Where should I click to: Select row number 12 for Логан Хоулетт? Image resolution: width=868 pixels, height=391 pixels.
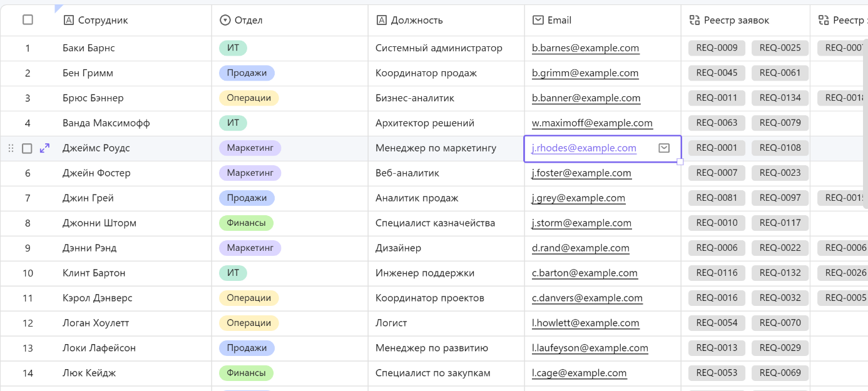(x=28, y=323)
